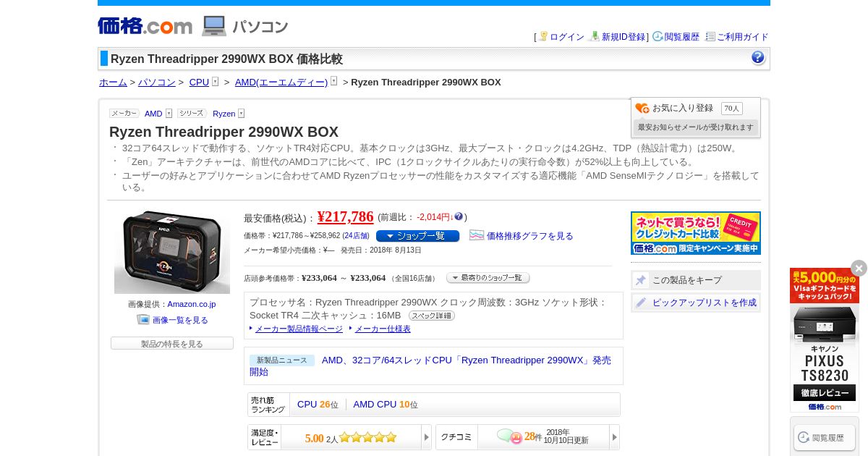Expand the AMD maker dropdown arrow

point(169,114)
